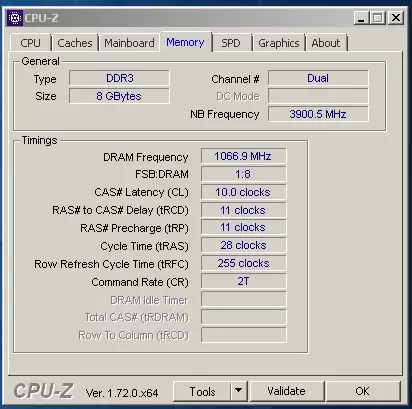Open the Caches tab
412x409 pixels.
click(x=75, y=43)
